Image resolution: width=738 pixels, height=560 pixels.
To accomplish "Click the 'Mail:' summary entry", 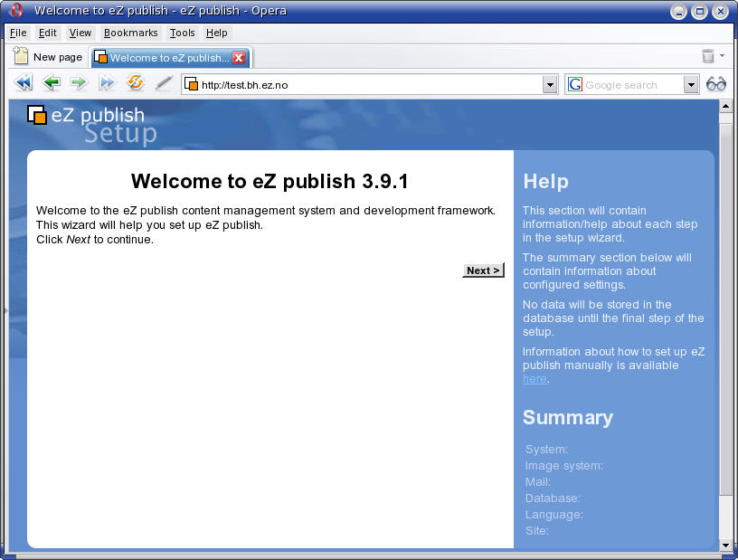I will point(538,482).
